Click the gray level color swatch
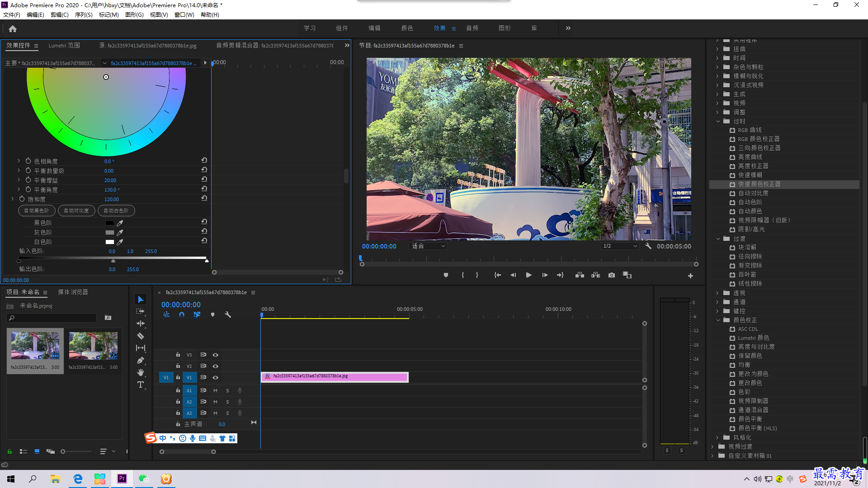The width and height of the screenshot is (868, 488). click(110, 233)
